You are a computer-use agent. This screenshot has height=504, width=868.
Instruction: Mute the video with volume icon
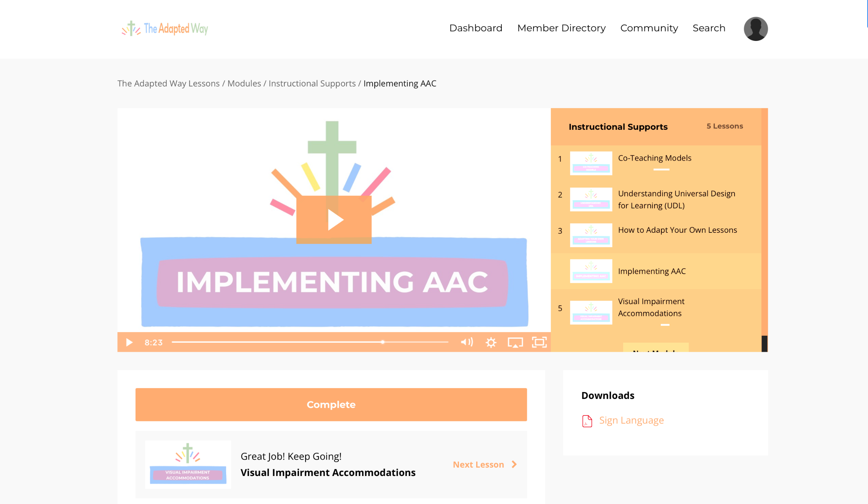467,342
